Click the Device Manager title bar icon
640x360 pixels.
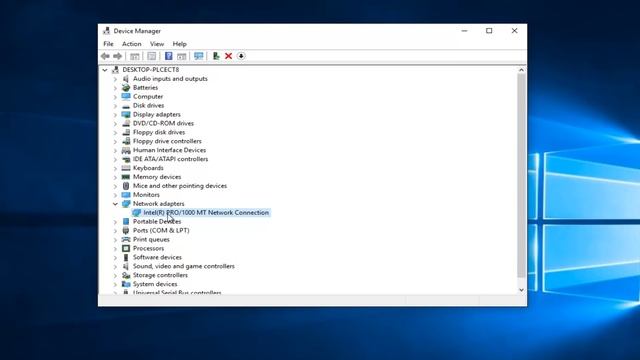[x=107, y=31]
